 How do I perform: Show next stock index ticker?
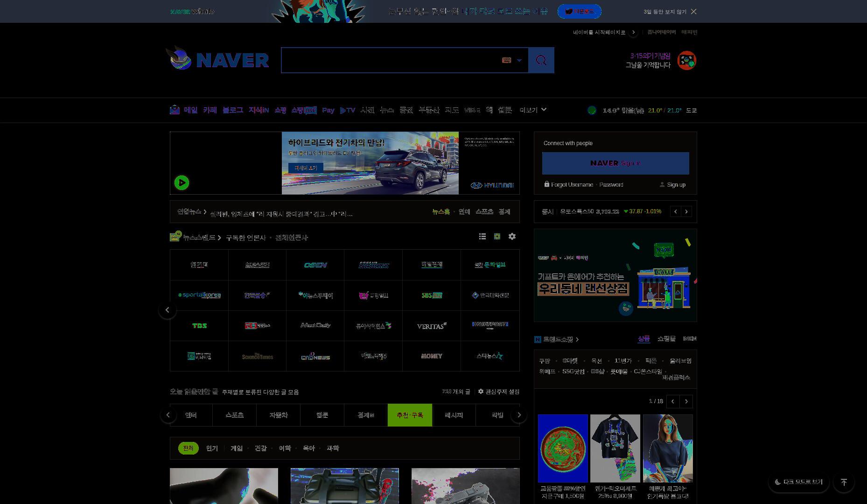click(x=686, y=211)
